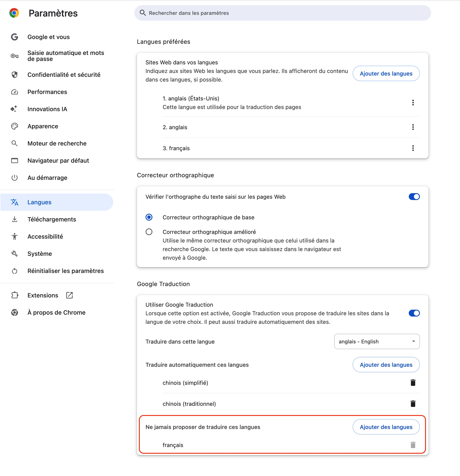Click Ajouter des langues for preferred languages
This screenshot has height=476, width=460.
386,73
